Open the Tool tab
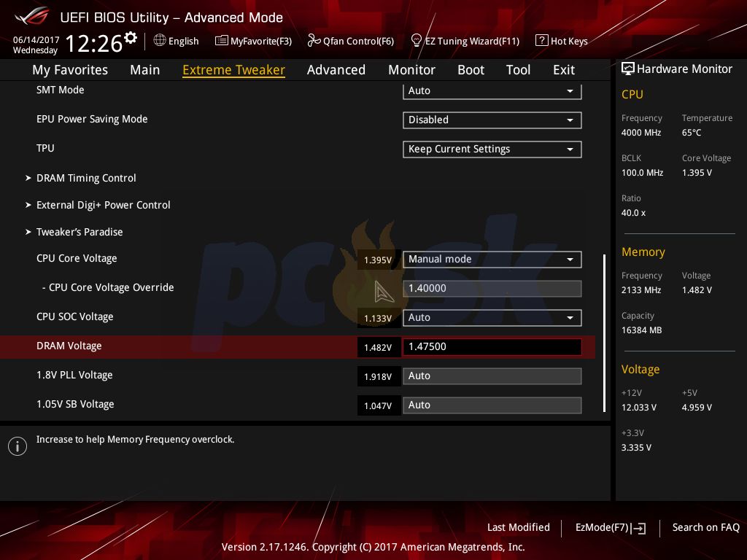Screen dimensions: 747x560 coord(519,70)
